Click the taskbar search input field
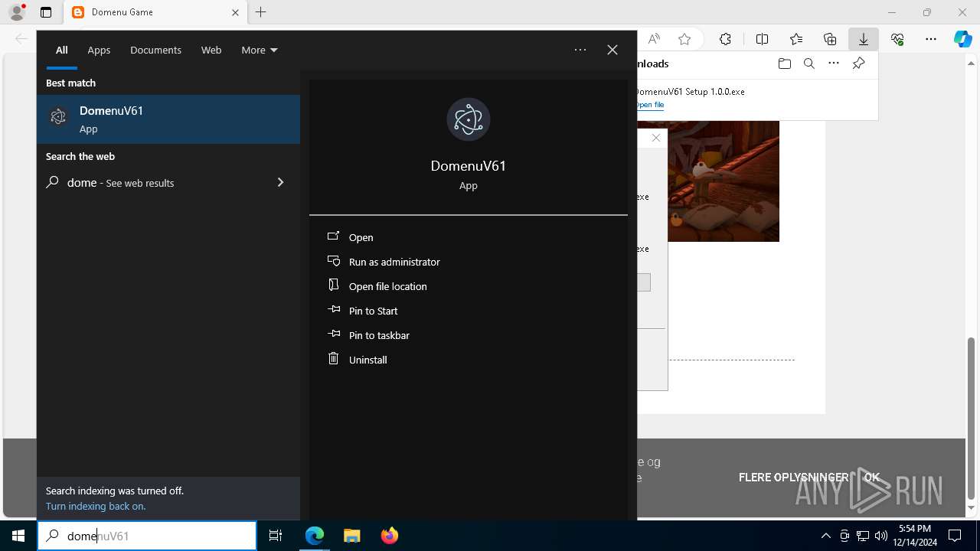The width and height of the screenshot is (980, 551). tap(147, 536)
